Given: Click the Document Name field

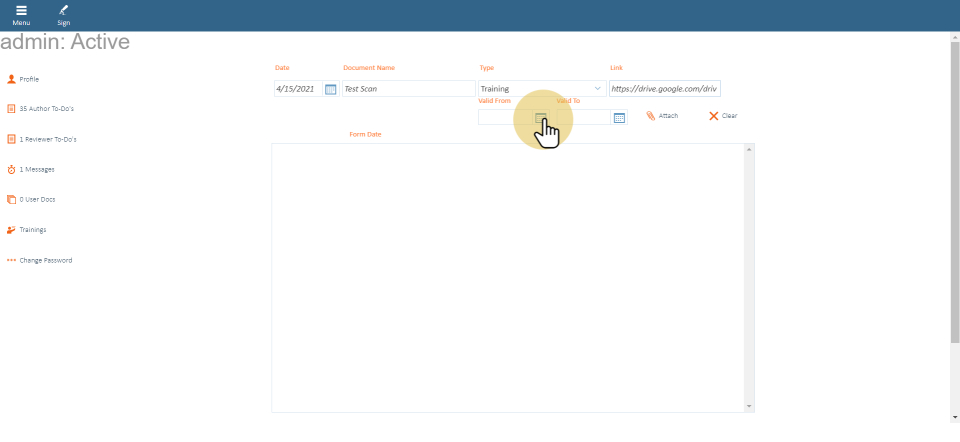Looking at the screenshot, I should (x=407, y=89).
